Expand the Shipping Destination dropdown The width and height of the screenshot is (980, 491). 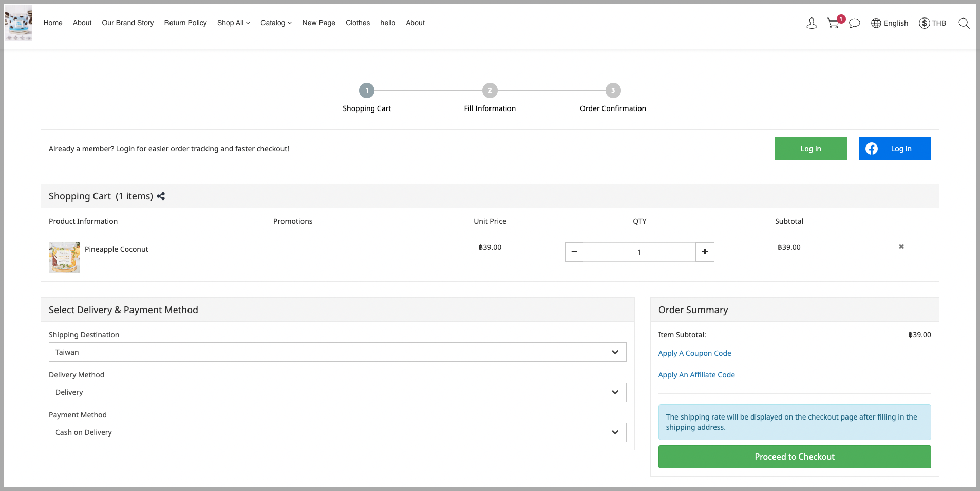tap(337, 352)
